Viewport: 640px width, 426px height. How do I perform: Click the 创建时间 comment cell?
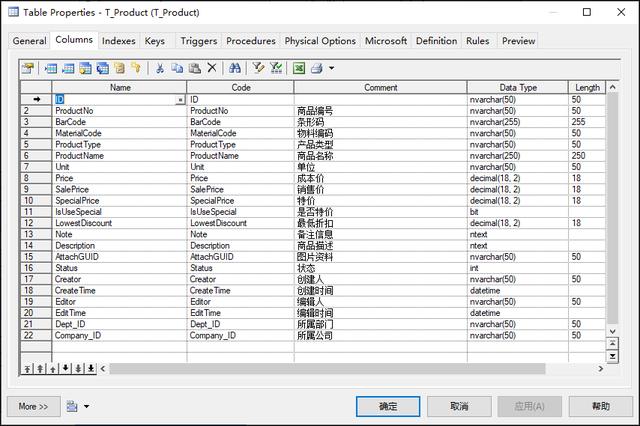pos(380,291)
